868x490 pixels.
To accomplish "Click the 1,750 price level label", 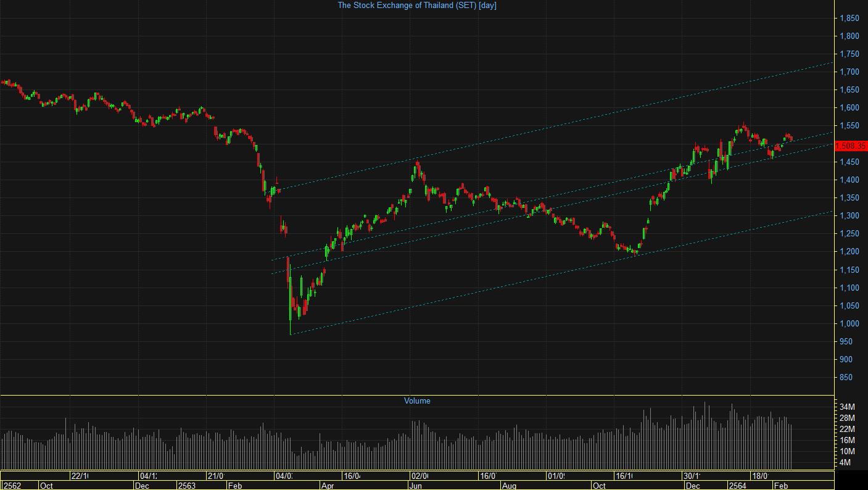I will point(849,54).
